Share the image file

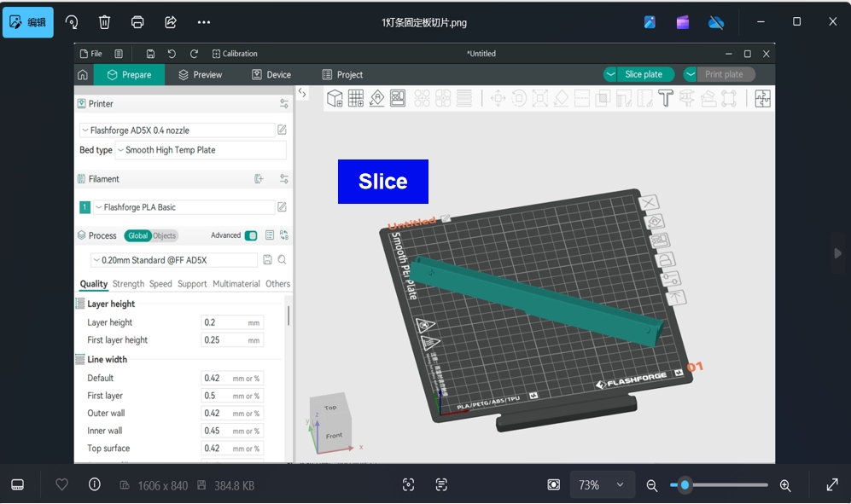tap(171, 22)
